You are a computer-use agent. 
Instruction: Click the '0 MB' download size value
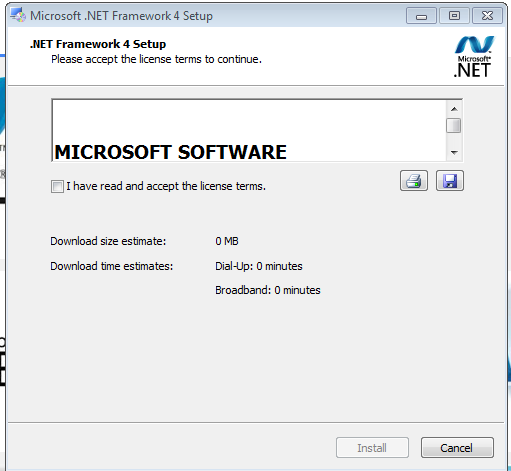pyautogui.click(x=227, y=241)
